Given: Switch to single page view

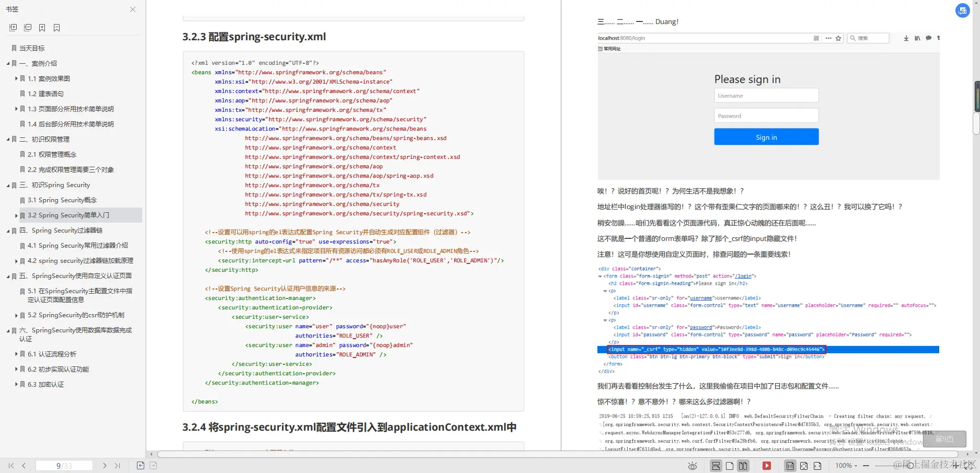Looking at the screenshot, I should tap(730, 466).
